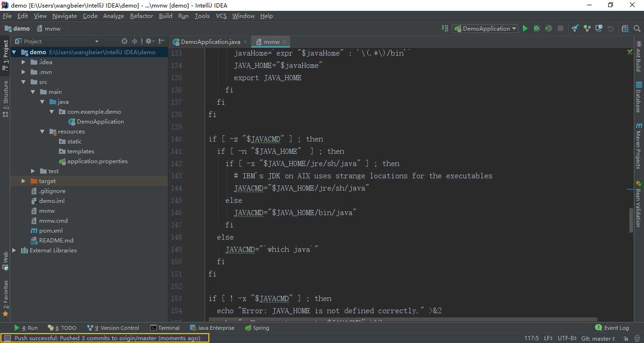The height and width of the screenshot is (343, 644).
Task: Click the inspection status checkmark icon in editor
Action: point(630,51)
